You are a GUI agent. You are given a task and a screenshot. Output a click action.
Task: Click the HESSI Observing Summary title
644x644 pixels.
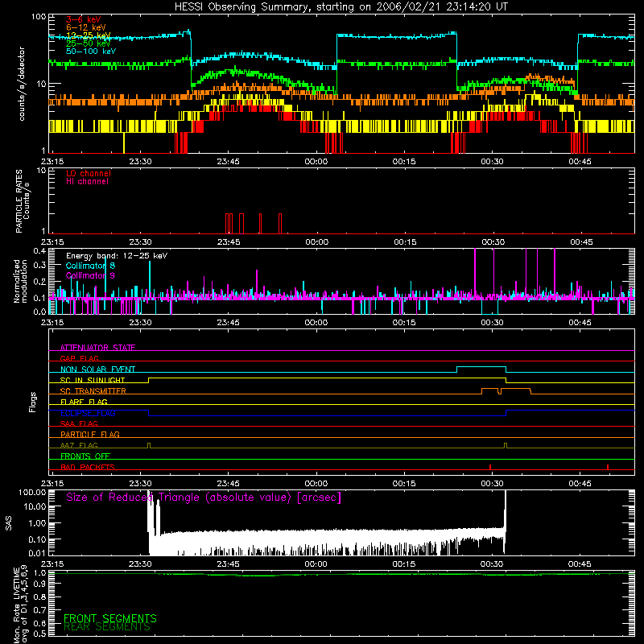click(x=341, y=6)
